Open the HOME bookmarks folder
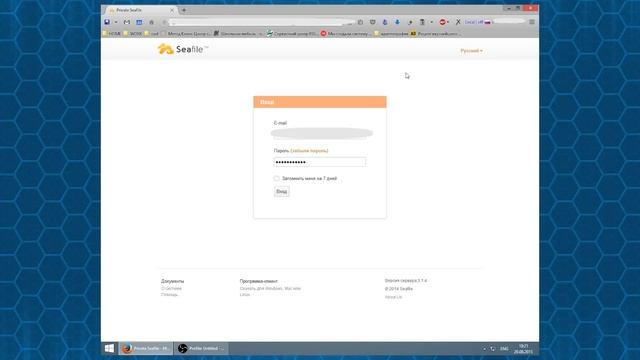This screenshot has width=640, height=360. (111, 33)
